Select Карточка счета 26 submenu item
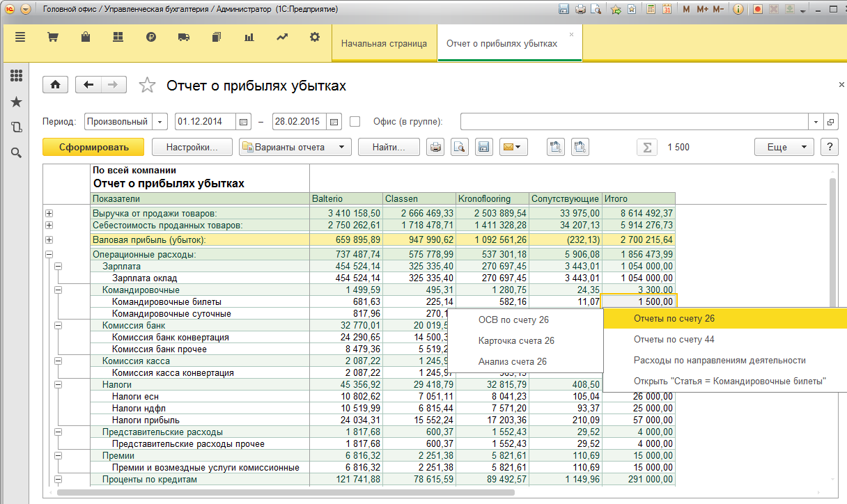The image size is (847, 504). 525,340
